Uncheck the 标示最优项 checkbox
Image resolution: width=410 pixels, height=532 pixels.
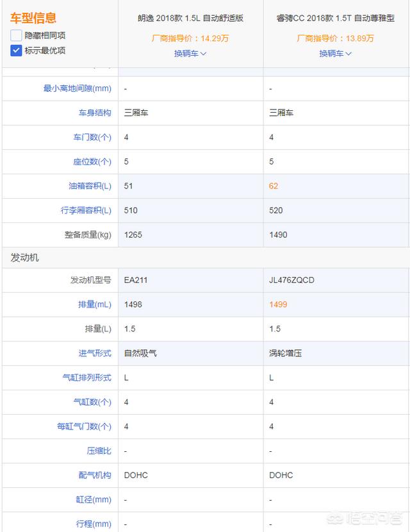16,50
